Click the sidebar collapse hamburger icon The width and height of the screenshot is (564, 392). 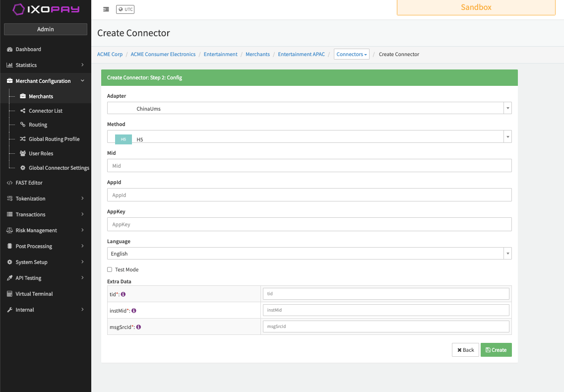(106, 9)
